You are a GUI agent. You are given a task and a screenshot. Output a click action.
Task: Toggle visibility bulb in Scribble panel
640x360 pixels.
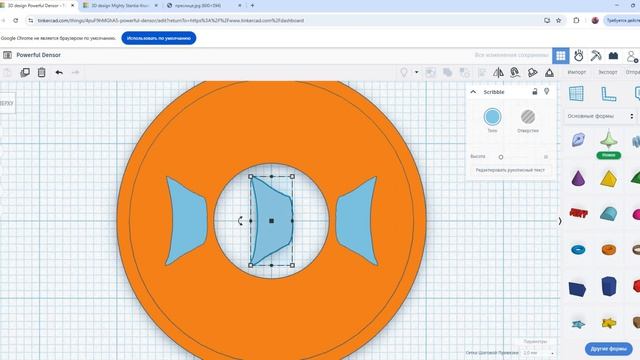click(547, 92)
